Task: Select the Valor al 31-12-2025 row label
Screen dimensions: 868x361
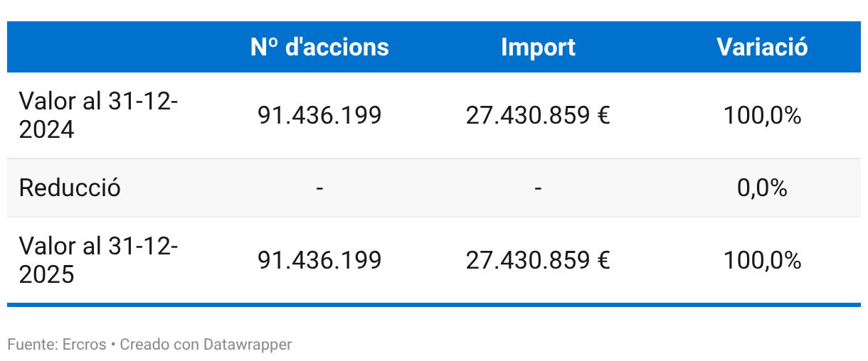Action: coord(98,260)
